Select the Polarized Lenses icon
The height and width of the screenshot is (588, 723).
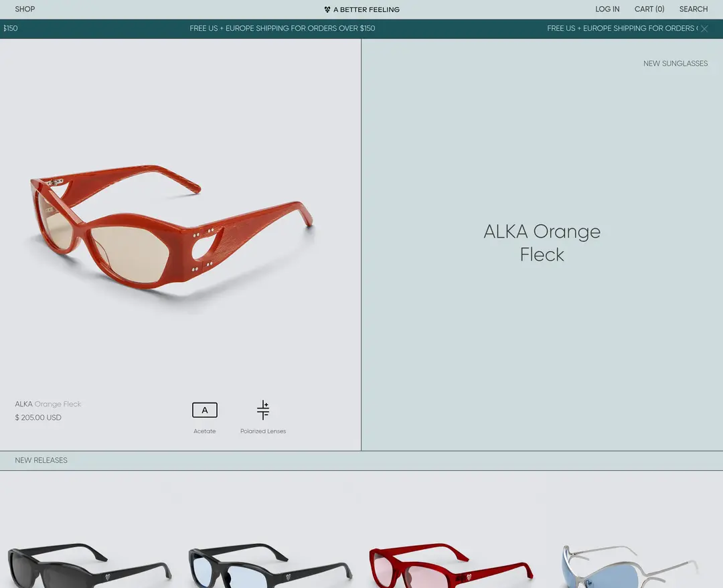pos(263,410)
